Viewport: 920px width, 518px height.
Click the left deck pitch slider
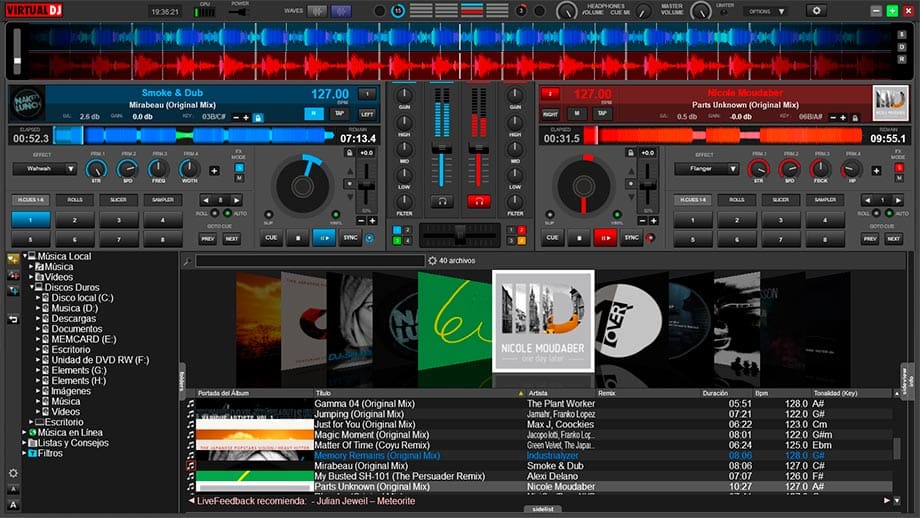(367, 186)
